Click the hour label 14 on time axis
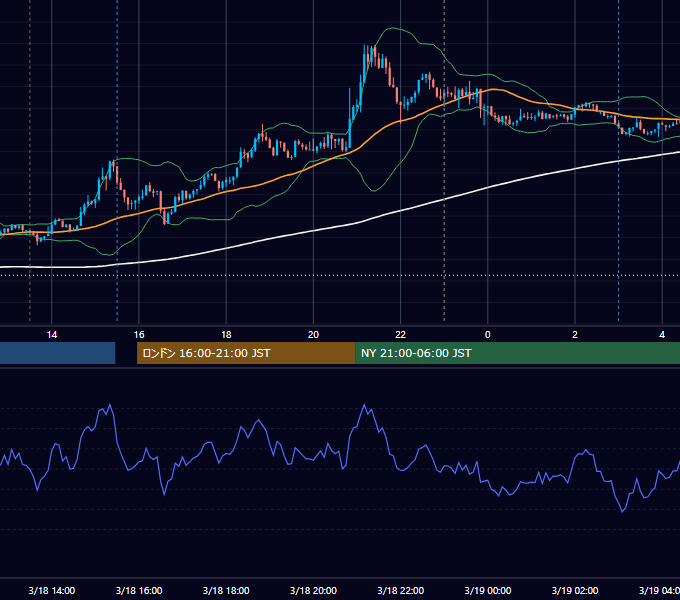Image resolution: width=680 pixels, height=600 pixels. pos(52,335)
